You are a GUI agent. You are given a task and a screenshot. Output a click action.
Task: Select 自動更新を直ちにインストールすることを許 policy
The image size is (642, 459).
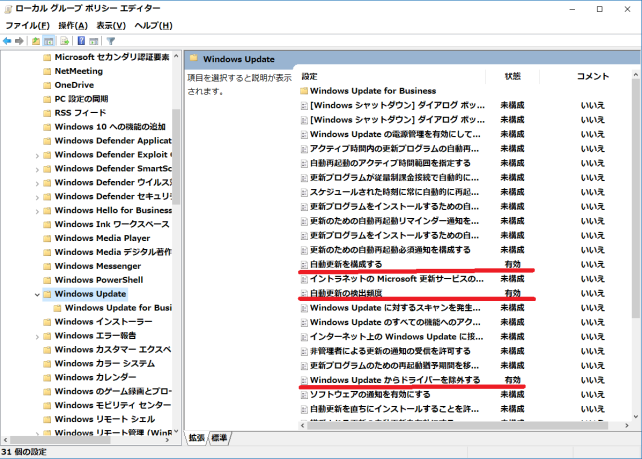coord(394,409)
